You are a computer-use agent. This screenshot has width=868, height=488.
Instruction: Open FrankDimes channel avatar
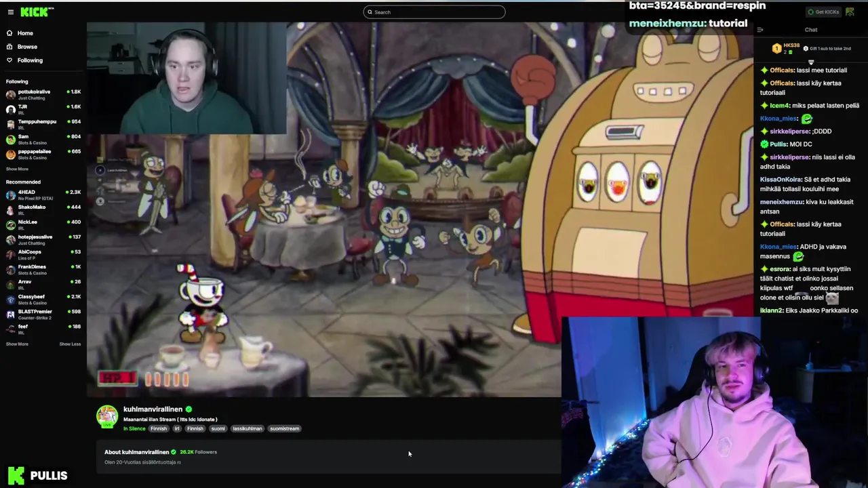tap(11, 270)
